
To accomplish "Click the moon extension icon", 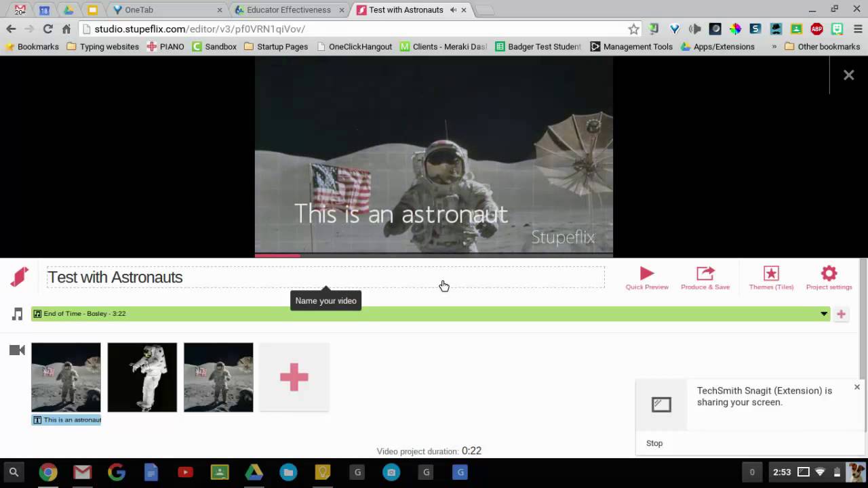I will pyautogui.click(x=715, y=29).
